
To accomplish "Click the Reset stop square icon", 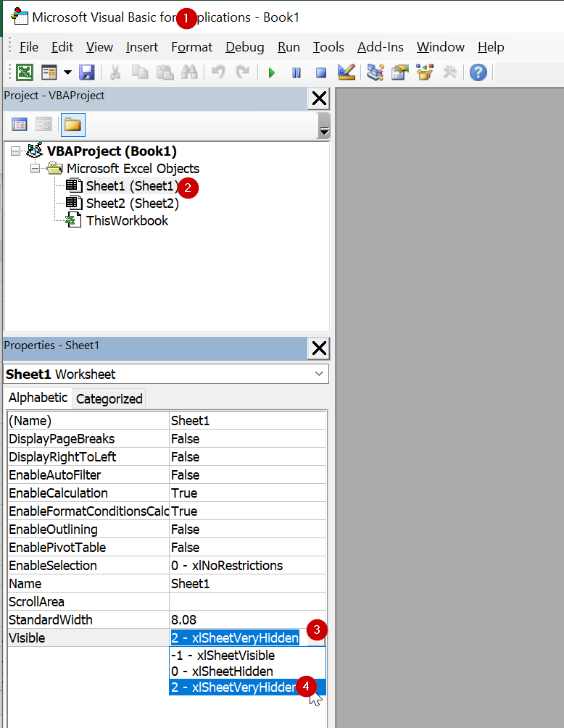I will click(x=321, y=73).
